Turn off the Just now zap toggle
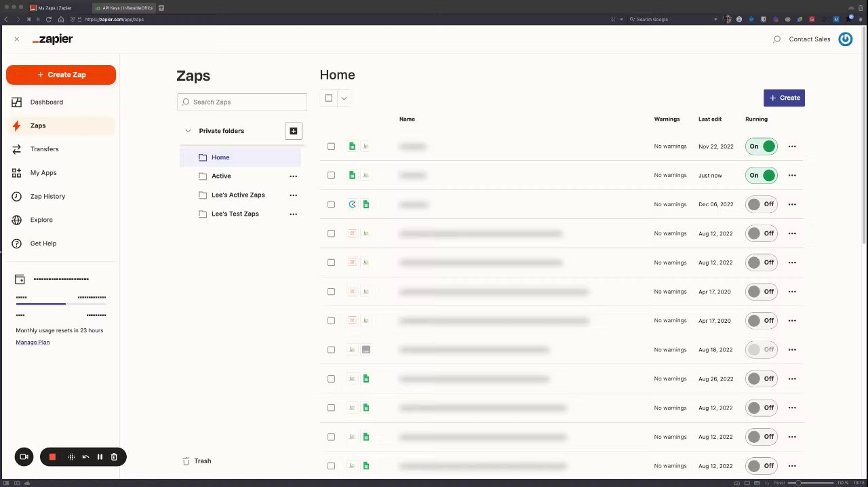868x487 pixels. (x=761, y=176)
